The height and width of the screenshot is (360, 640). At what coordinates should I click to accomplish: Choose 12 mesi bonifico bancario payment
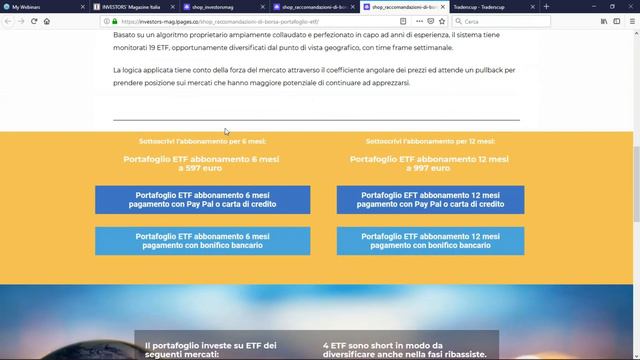click(430, 241)
